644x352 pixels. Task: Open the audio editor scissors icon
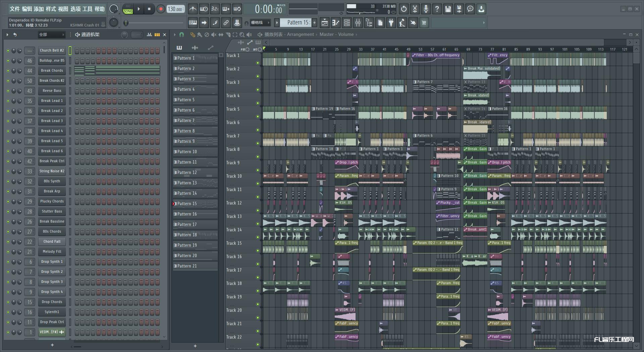[x=415, y=9]
